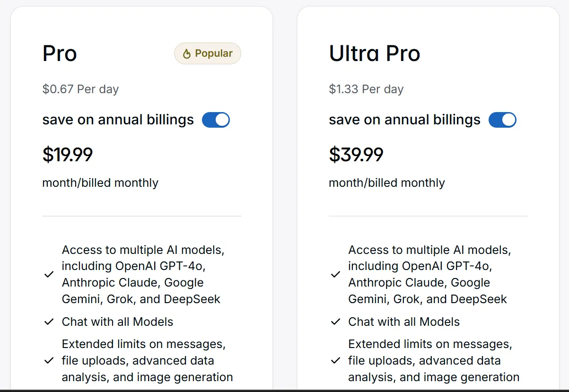Click the Popular badge on the Pro card

(x=208, y=53)
